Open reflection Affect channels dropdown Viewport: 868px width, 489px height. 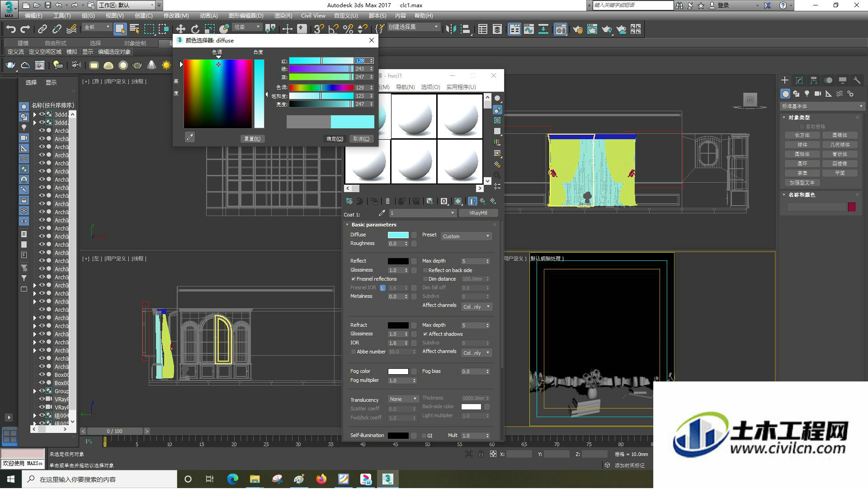tap(476, 307)
